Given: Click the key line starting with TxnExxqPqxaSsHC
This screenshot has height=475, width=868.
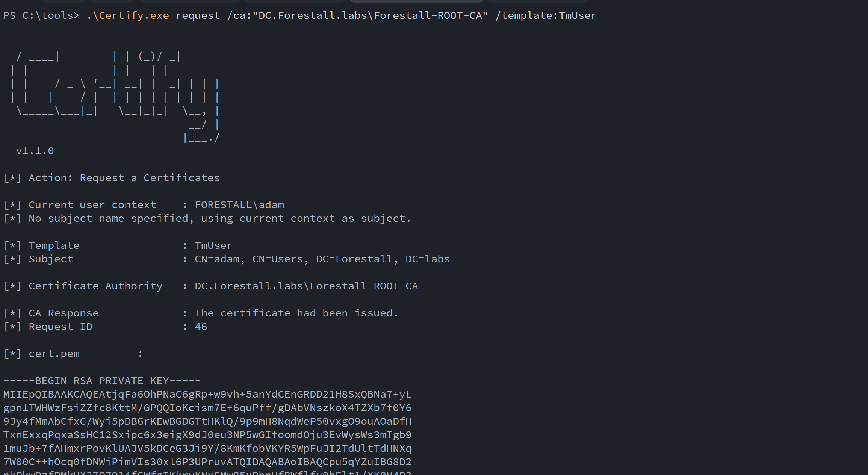Looking at the screenshot, I should (207, 435).
